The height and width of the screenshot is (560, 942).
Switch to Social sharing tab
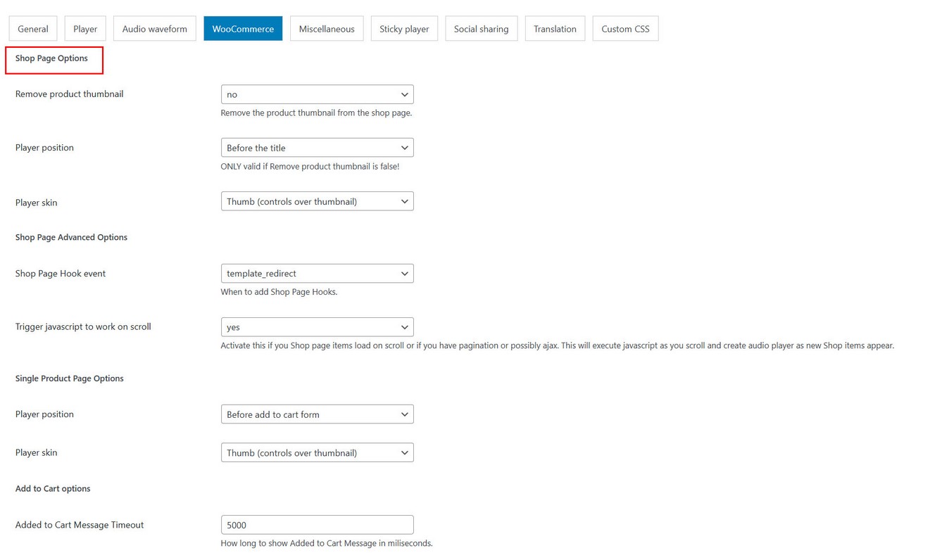click(481, 29)
